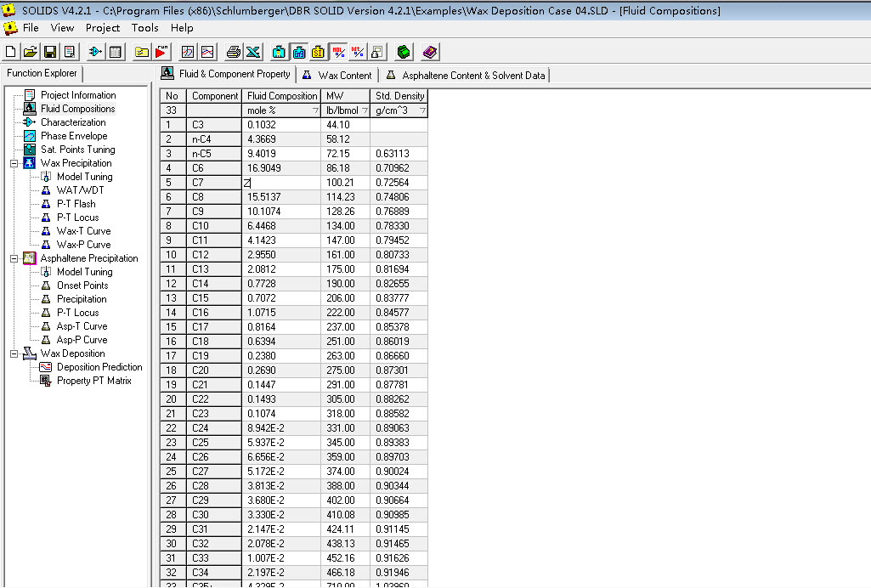Open the Help menu

click(182, 28)
